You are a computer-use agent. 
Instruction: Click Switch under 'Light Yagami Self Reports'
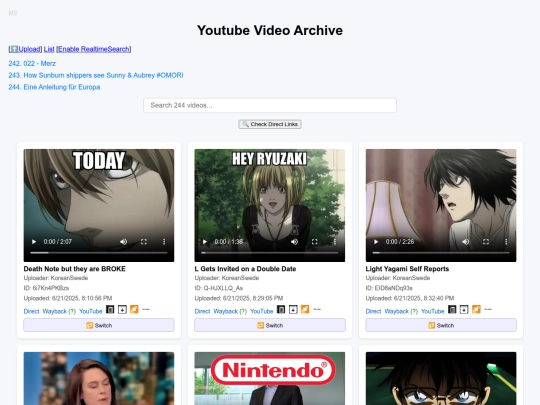pos(441,325)
